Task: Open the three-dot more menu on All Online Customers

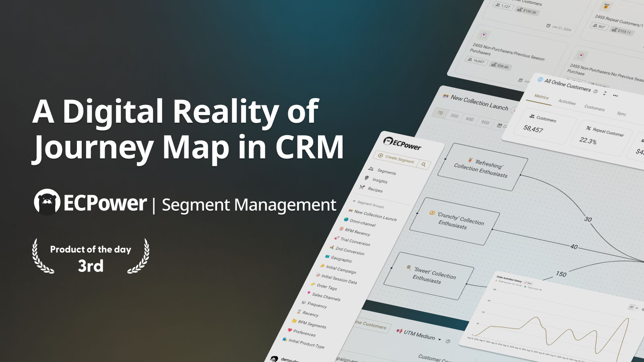Action: point(615,95)
